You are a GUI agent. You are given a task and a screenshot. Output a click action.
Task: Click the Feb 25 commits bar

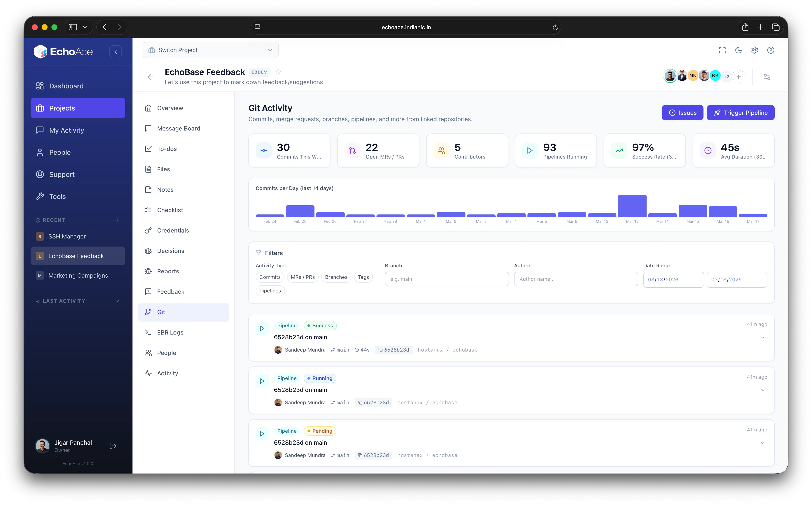pyautogui.click(x=300, y=211)
